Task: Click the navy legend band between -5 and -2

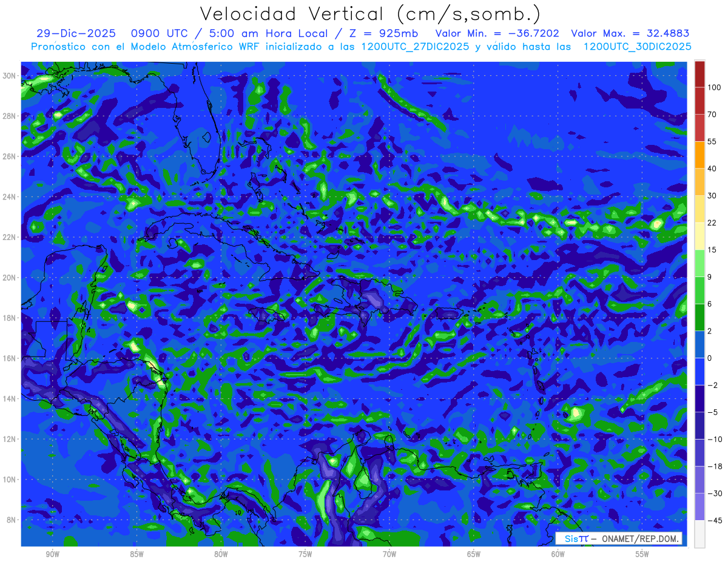Action: [x=699, y=398]
